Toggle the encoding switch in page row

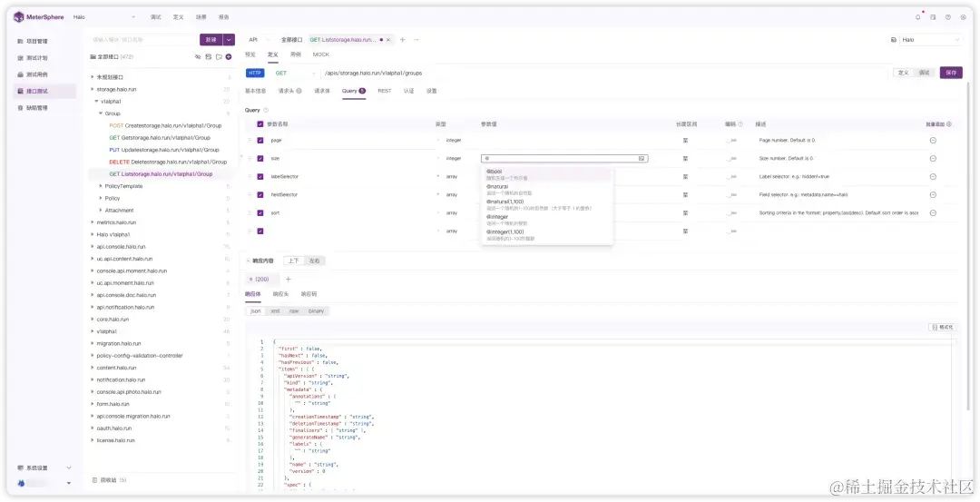coord(731,140)
